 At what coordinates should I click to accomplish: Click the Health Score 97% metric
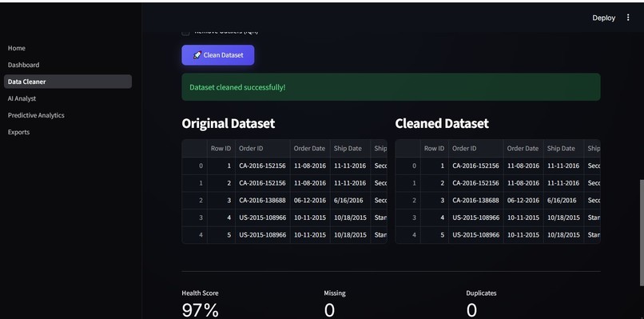pos(201,310)
